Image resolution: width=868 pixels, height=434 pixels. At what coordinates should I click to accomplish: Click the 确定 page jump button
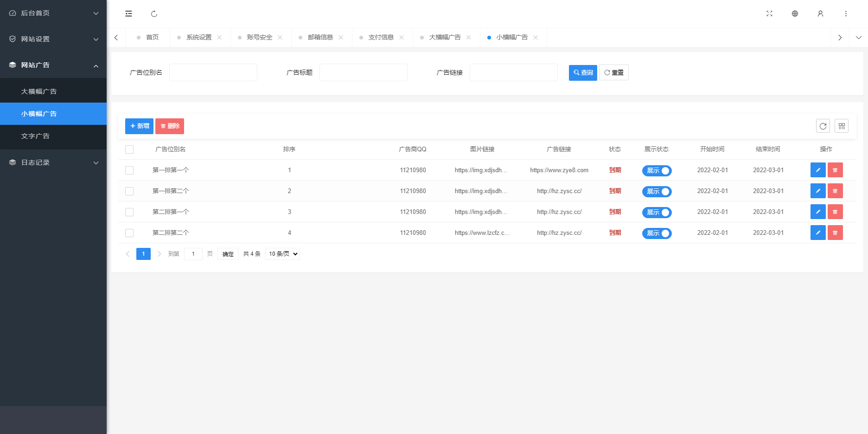pyautogui.click(x=228, y=254)
